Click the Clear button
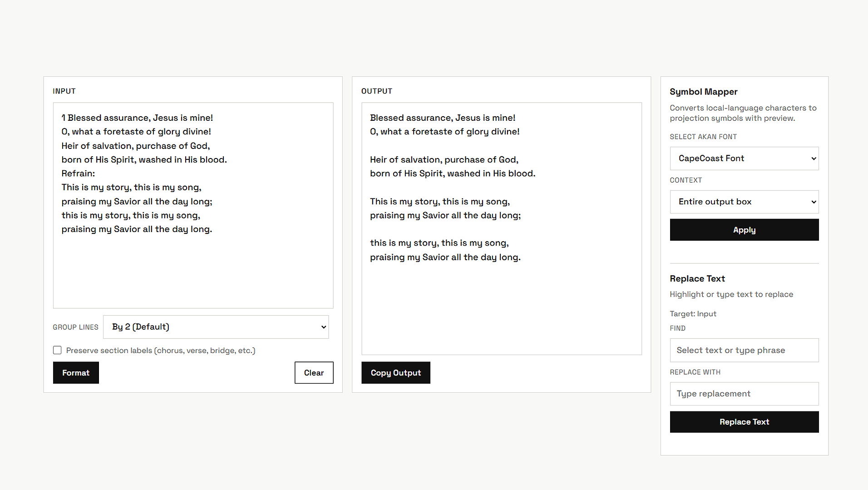The height and width of the screenshot is (490, 868). (314, 373)
